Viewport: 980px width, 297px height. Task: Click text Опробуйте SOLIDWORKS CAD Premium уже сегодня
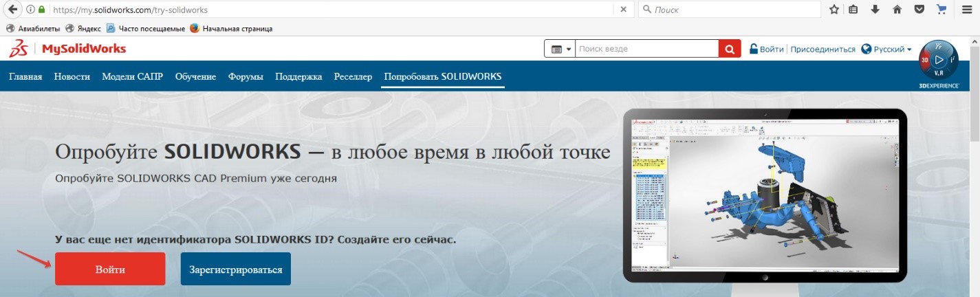tap(196, 178)
